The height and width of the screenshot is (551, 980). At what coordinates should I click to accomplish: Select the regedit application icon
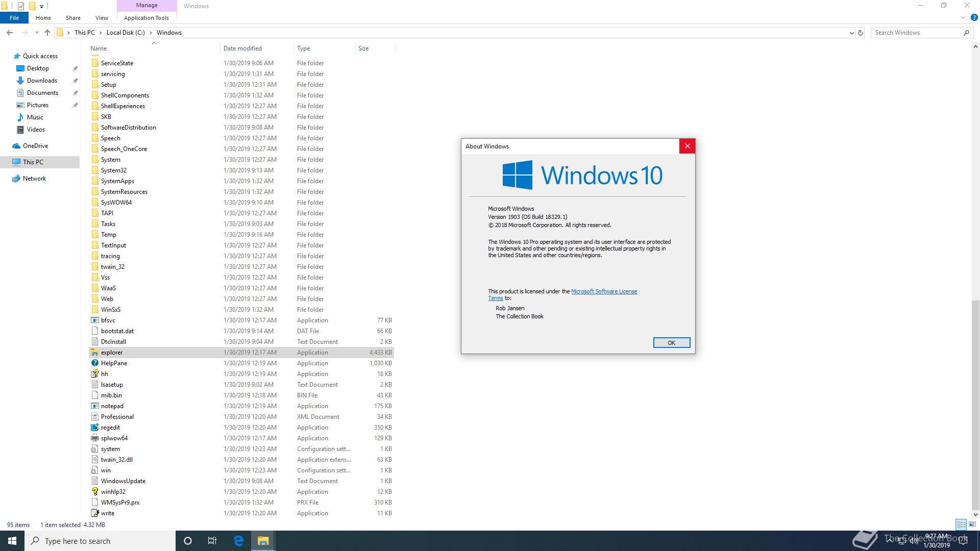tap(95, 428)
